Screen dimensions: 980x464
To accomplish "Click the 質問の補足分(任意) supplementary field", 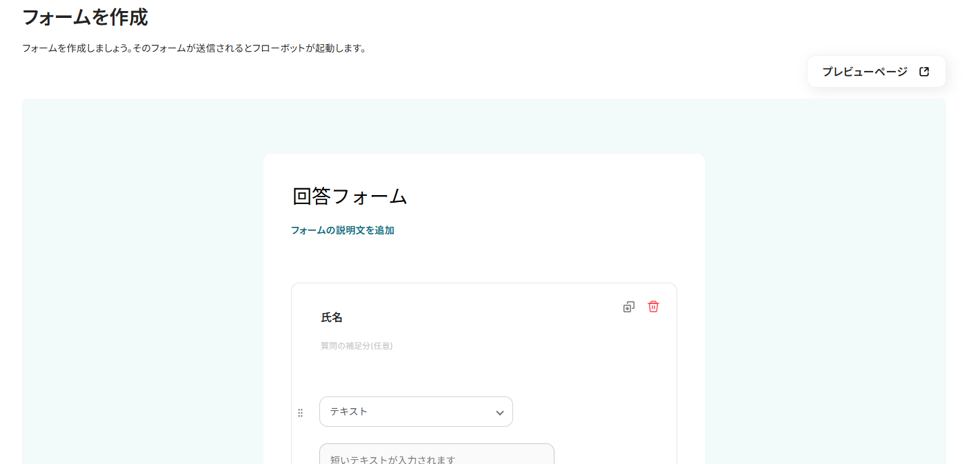I will (x=357, y=346).
